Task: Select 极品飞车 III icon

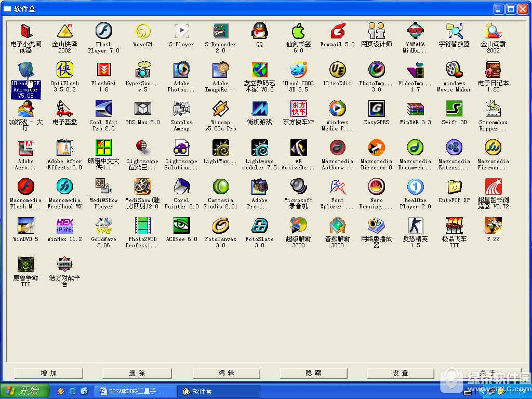Action: (x=454, y=226)
